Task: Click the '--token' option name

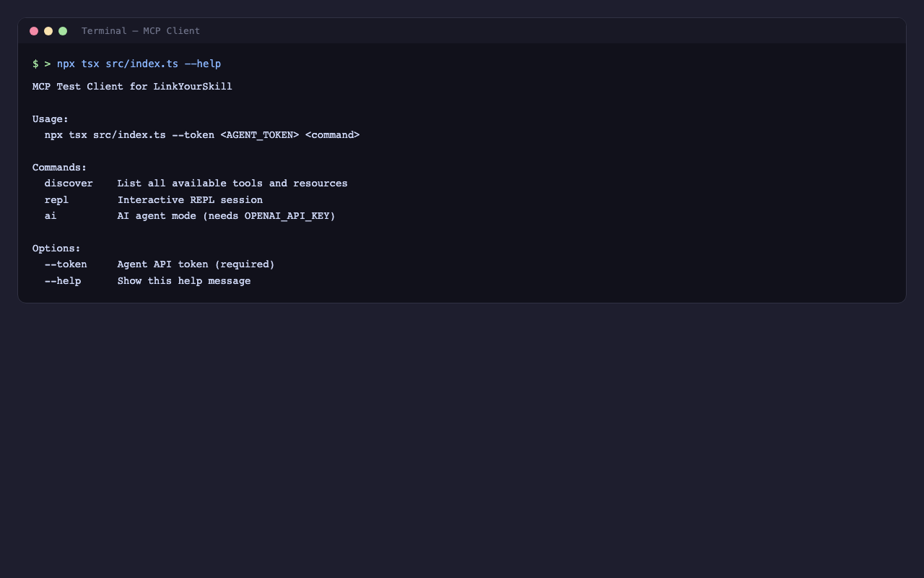Action: 66,264
